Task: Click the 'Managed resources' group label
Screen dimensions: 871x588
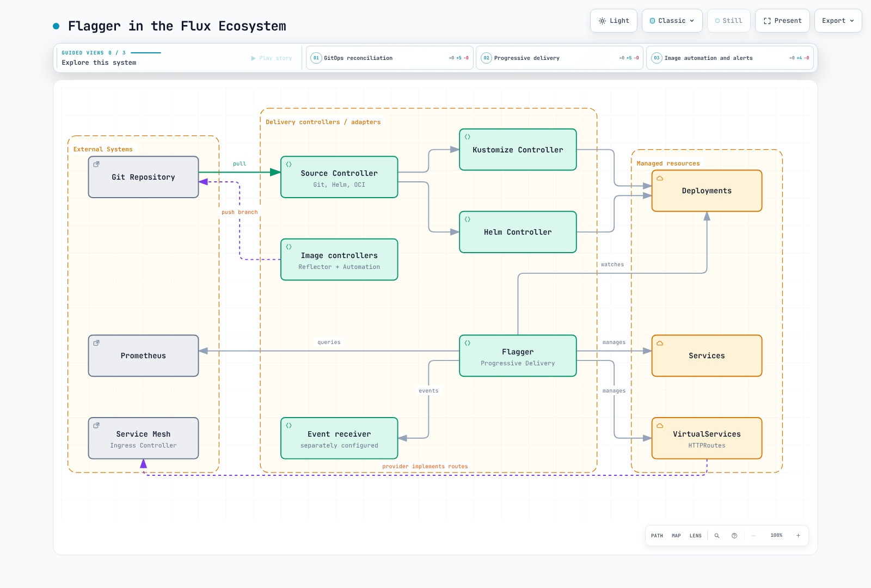Action: click(668, 163)
